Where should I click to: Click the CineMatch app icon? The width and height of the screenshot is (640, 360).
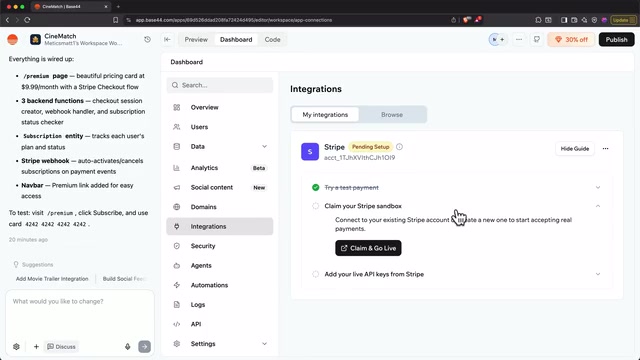pos(36,40)
